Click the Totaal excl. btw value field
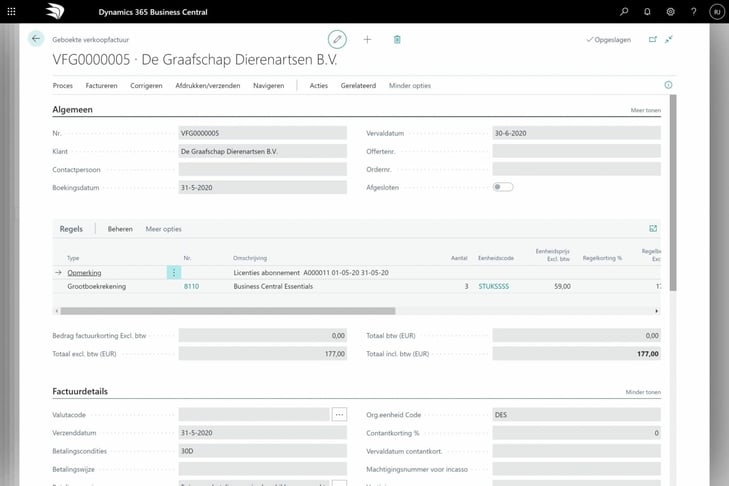Viewport: 729px width, 486px height. click(x=263, y=353)
